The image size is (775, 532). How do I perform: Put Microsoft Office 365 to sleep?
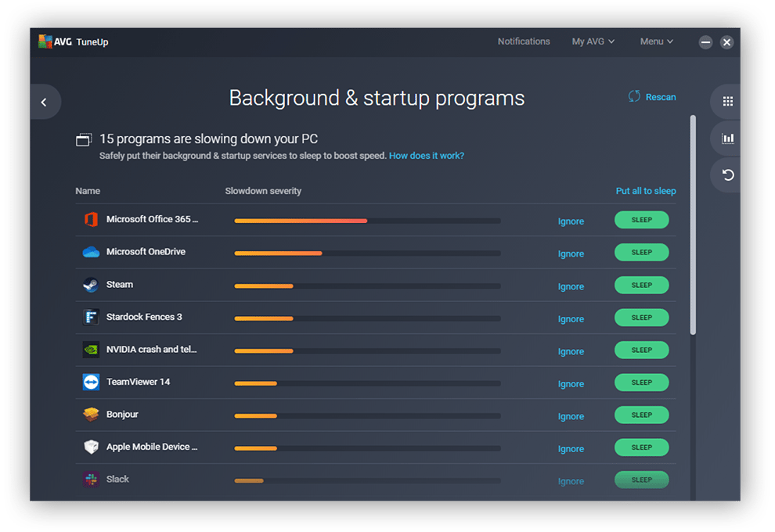tap(641, 221)
